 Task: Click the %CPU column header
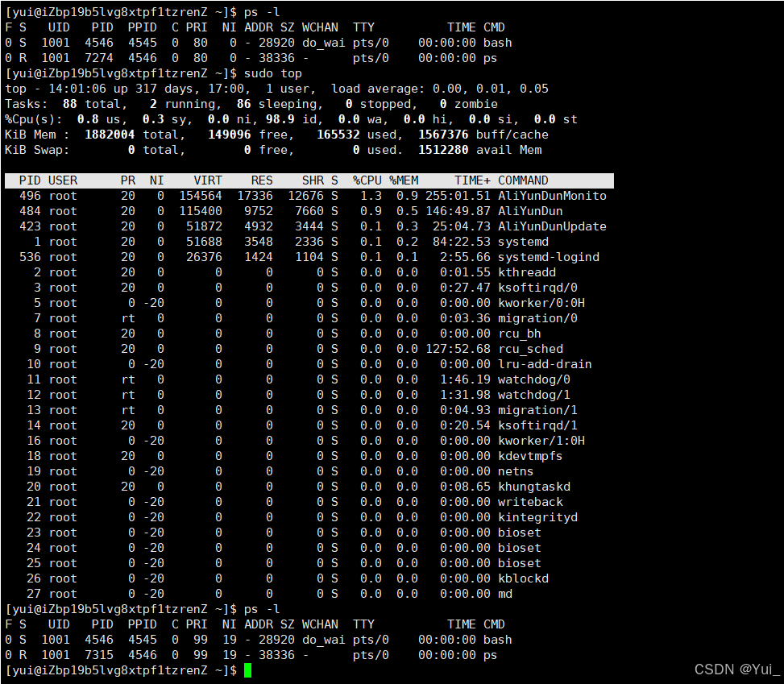coord(367,180)
